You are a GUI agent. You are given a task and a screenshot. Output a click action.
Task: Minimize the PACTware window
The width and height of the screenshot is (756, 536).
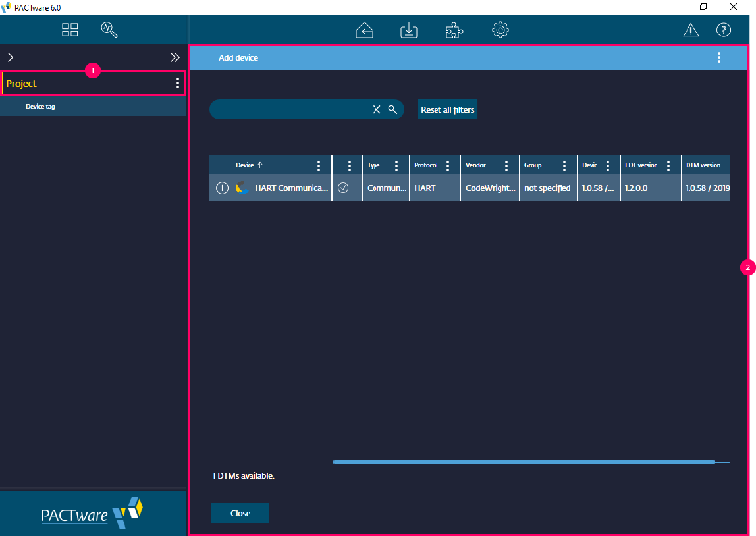(674, 7)
